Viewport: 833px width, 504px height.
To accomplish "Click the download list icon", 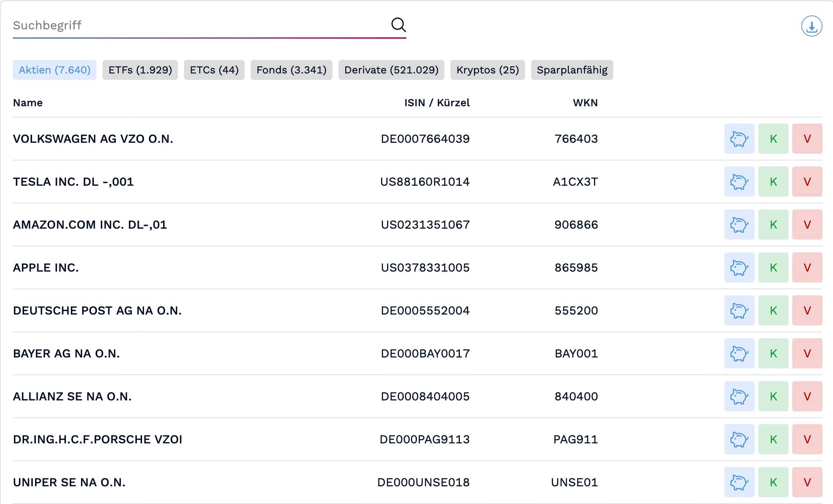I will [x=811, y=26].
